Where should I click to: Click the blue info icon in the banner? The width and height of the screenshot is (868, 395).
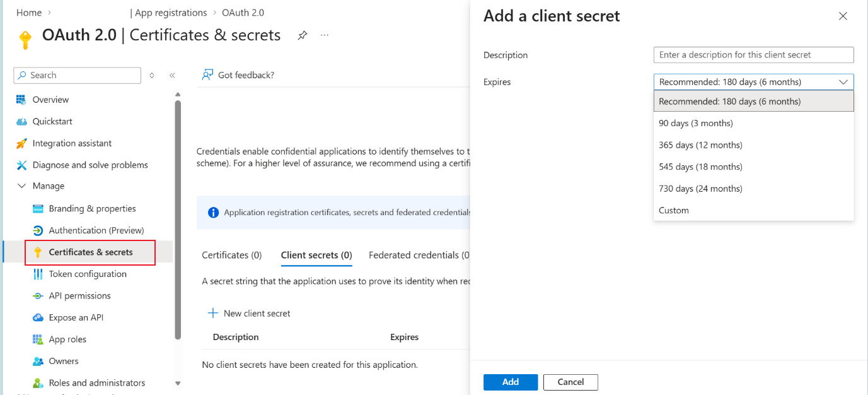pyautogui.click(x=213, y=213)
